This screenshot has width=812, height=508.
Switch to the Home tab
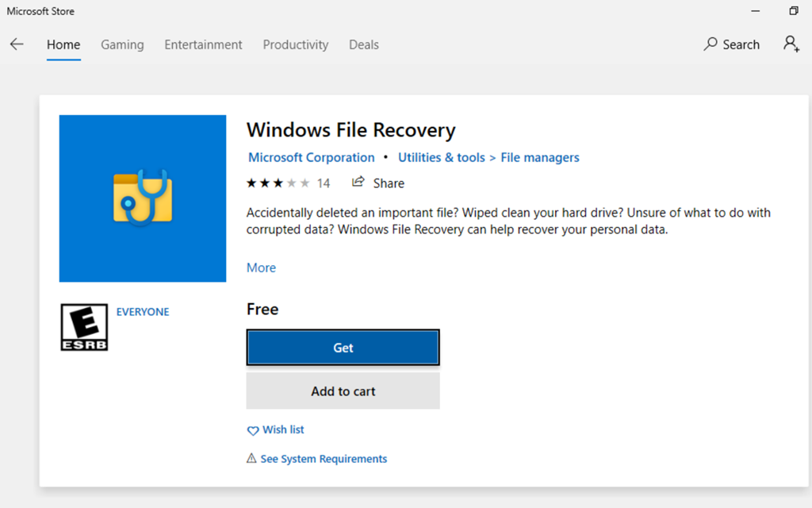point(63,44)
